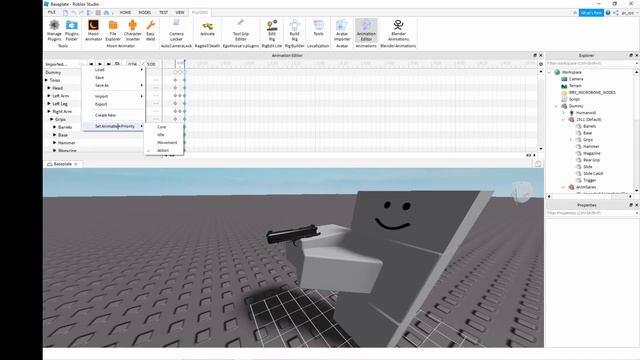This screenshot has width=640, height=360.
Task: Collapse the Workspace node in Explorer
Action: 549,72
